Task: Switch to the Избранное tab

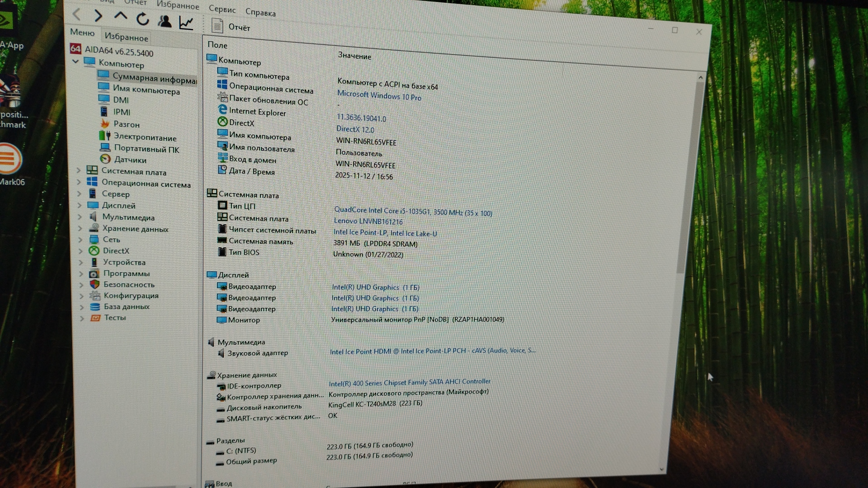Action: tap(126, 37)
